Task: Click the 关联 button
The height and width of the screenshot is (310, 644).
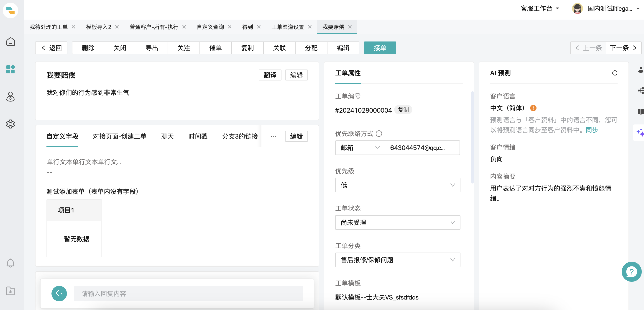Action: (279, 48)
